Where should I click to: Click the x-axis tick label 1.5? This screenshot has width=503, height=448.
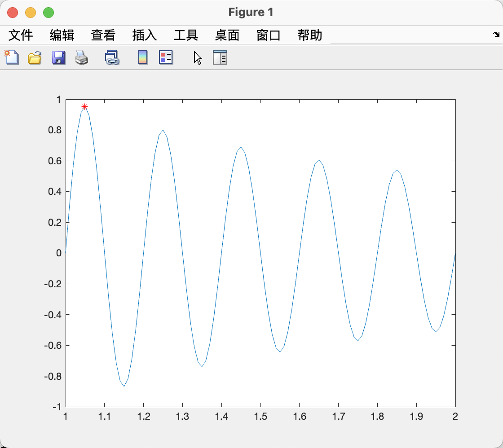pyautogui.click(x=260, y=416)
